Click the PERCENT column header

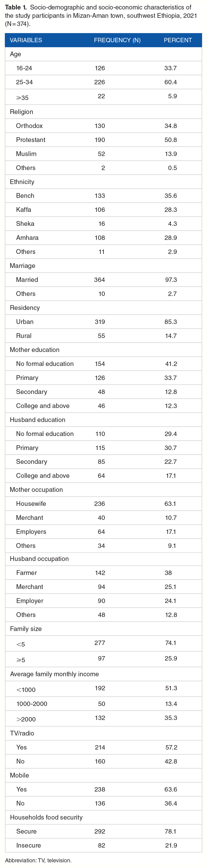tap(178, 40)
